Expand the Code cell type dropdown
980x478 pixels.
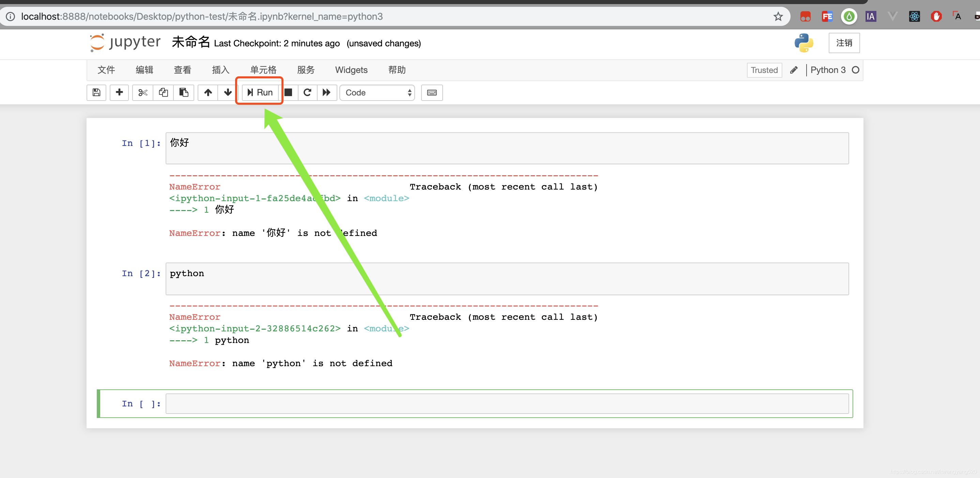coord(377,92)
